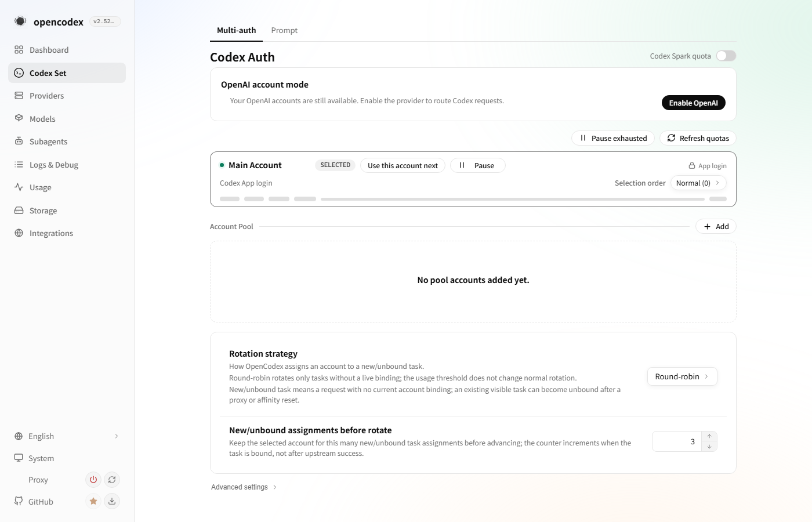Switch to the Prompt tab
The height and width of the screenshot is (522, 812).
coord(284,30)
